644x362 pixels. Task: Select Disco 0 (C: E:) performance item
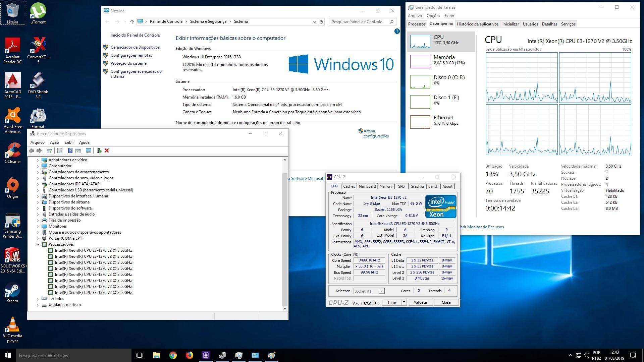[x=441, y=81]
